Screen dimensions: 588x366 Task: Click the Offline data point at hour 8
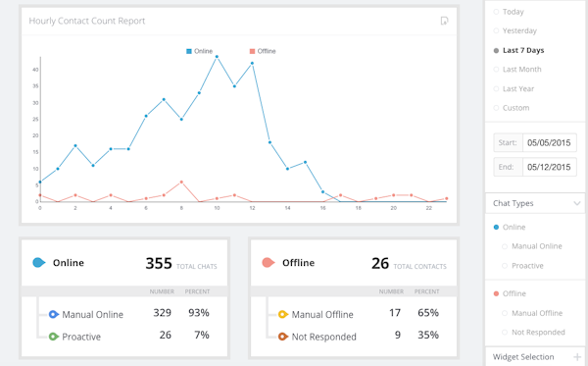pos(181,183)
